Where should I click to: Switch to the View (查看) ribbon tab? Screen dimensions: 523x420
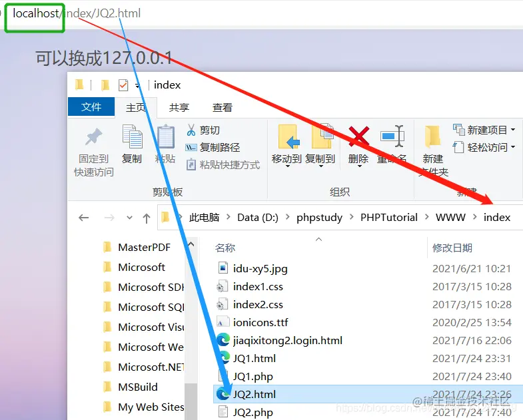click(222, 107)
